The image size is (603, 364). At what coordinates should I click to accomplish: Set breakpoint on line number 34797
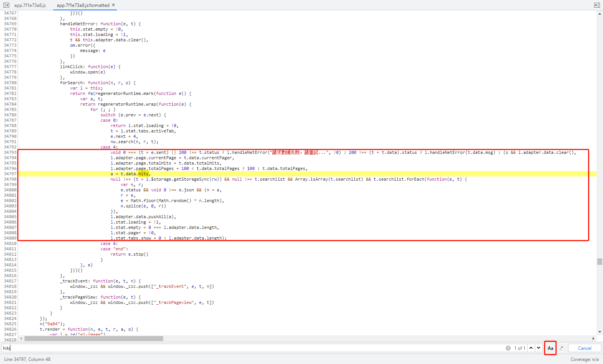coord(10,174)
